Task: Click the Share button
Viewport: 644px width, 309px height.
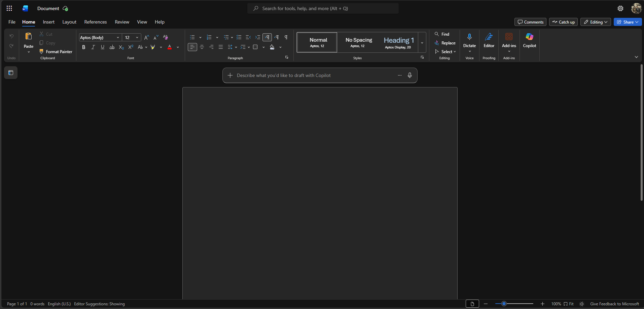Action: 627,22
